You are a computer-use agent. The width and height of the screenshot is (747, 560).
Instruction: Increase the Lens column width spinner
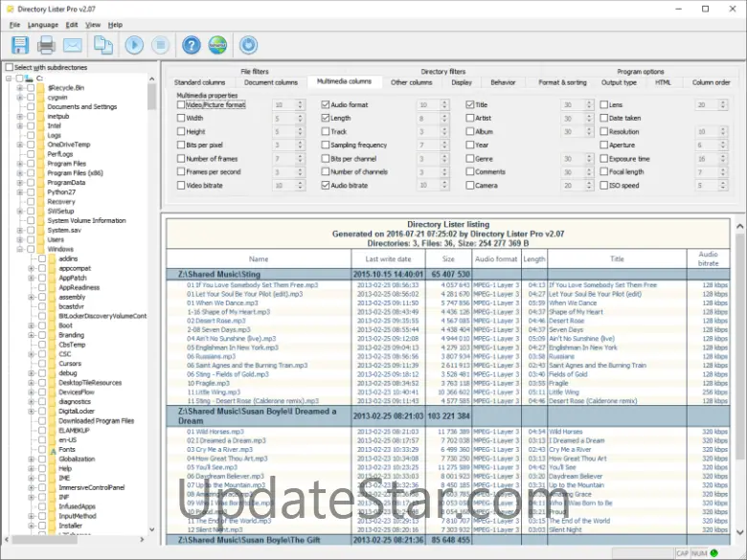(x=723, y=101)
